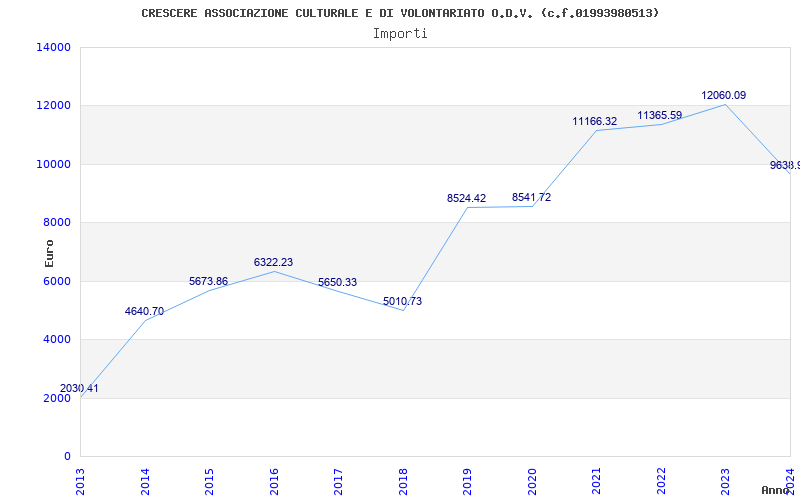Image resolution: width=800 pixels, height=500 pixels.
Task: Click the data label 8524.42
Action: [466, 198]
